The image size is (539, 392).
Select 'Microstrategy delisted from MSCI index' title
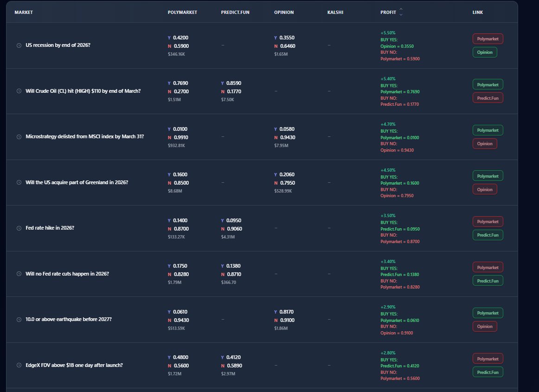tap(84, 136)
